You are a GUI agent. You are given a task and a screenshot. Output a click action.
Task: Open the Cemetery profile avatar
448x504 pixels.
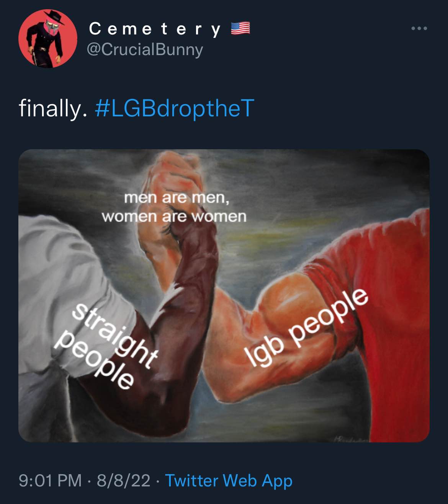pyautogui.click(x=48, y=39)
